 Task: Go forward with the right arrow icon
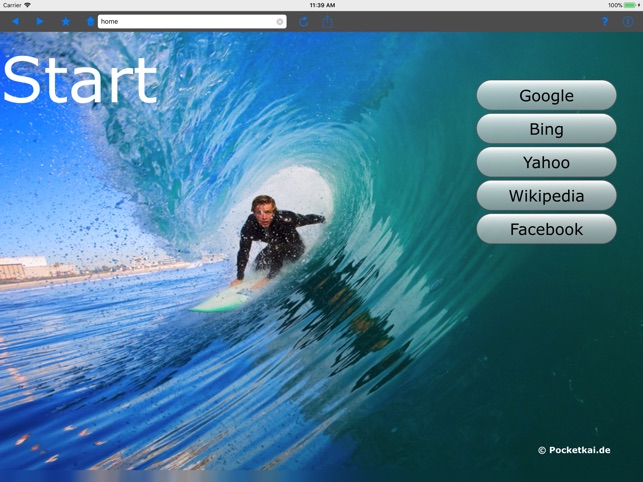[x=40, y=21]
